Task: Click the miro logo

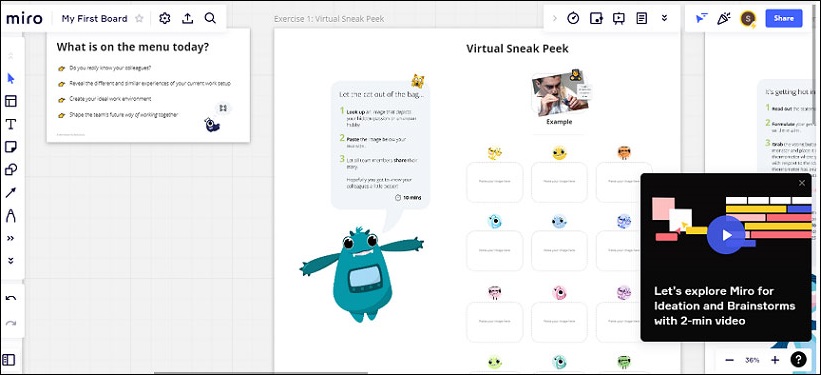Action: click(24, 18)
